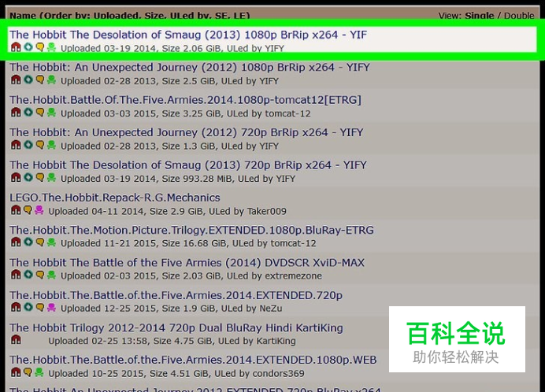Click torrent download icon for Desolation of Smaug 720p
Image resolution: width=545 pixels, height=392 pixels.
[28, 178]
